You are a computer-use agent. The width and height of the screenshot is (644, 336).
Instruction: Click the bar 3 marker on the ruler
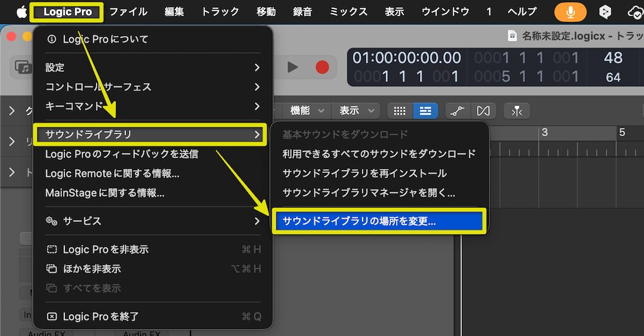click(545, 132)
